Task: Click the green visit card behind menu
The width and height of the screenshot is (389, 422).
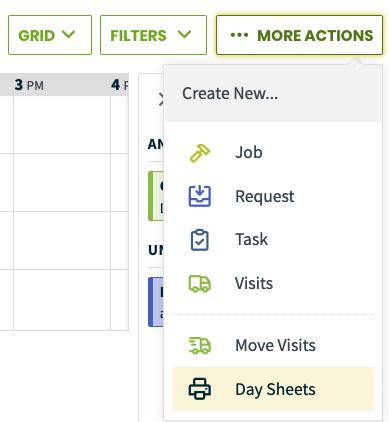Action: point(156,196)
